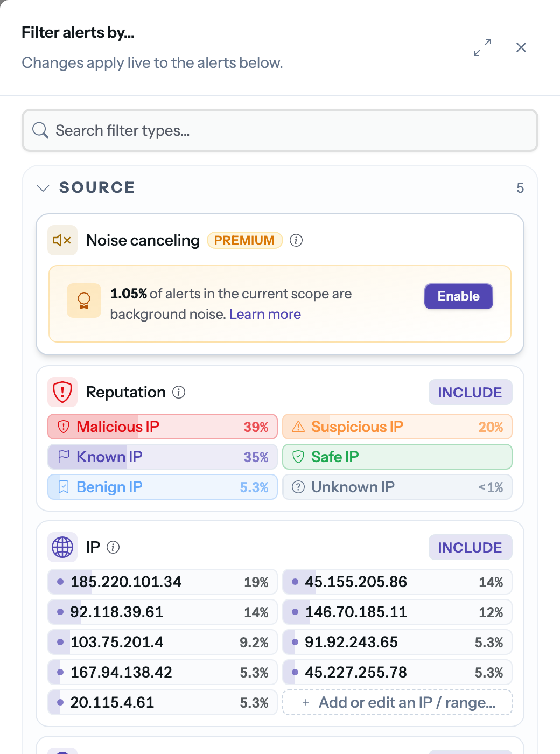Select IP 92.118.39.61

point(163,612)
